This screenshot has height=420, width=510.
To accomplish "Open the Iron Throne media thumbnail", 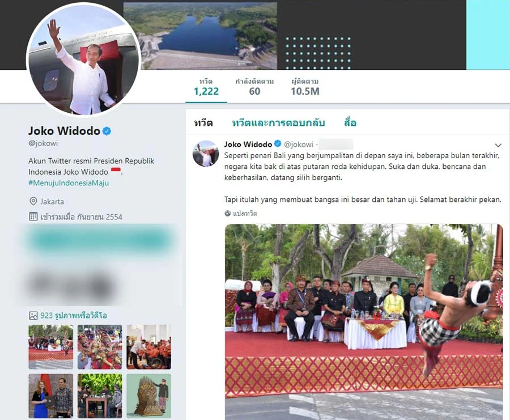I will coord(148,396).
